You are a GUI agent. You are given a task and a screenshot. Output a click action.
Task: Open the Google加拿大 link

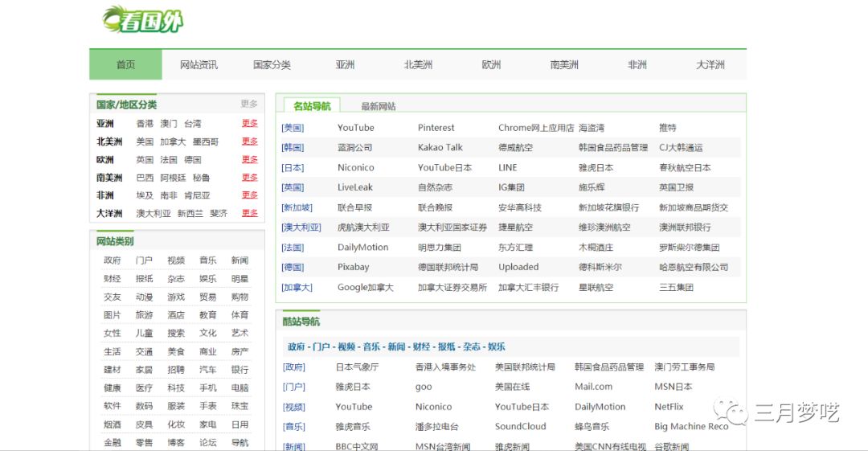365,288
